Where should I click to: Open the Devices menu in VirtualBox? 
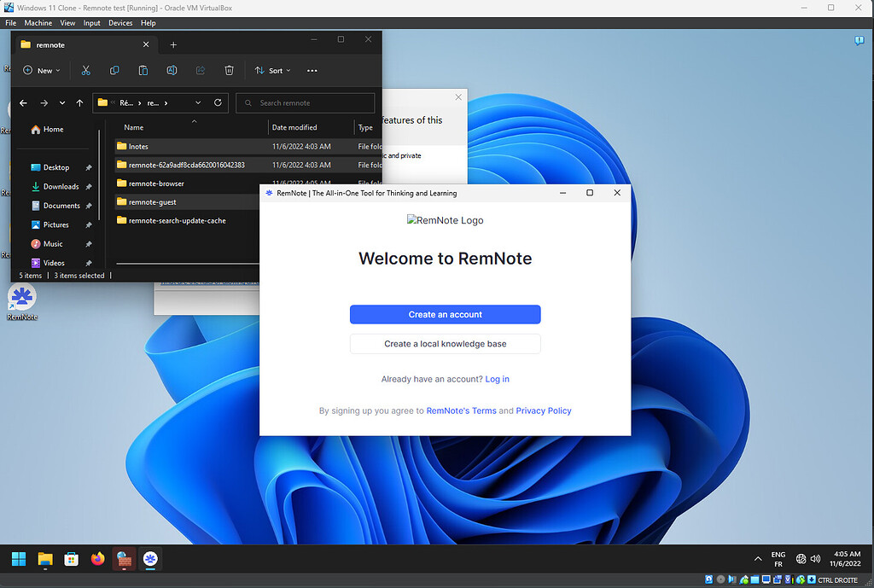[x=120, y=23]
